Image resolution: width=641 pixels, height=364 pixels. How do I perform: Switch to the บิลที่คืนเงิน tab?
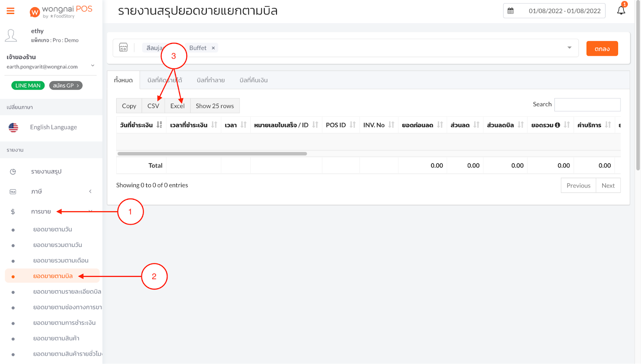253,80
